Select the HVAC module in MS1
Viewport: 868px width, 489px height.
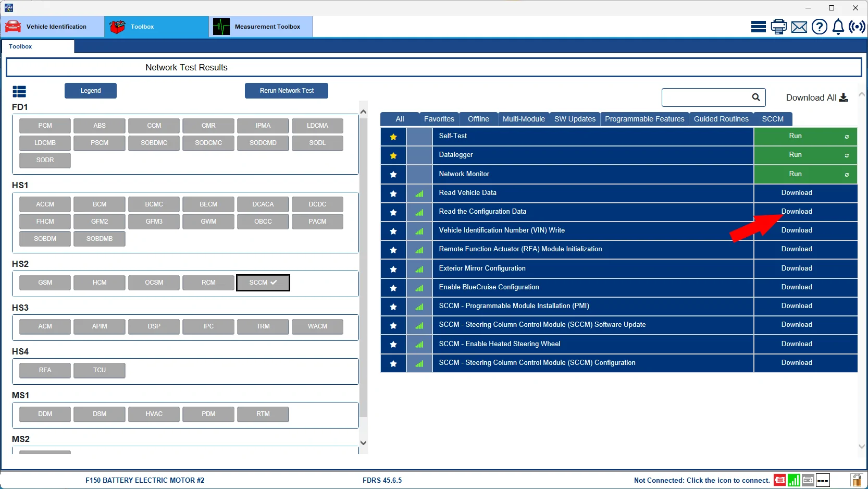point(154,414)
